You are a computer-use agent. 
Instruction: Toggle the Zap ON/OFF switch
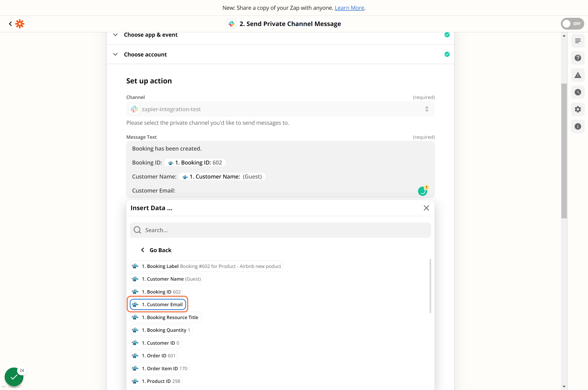[572, 24]
